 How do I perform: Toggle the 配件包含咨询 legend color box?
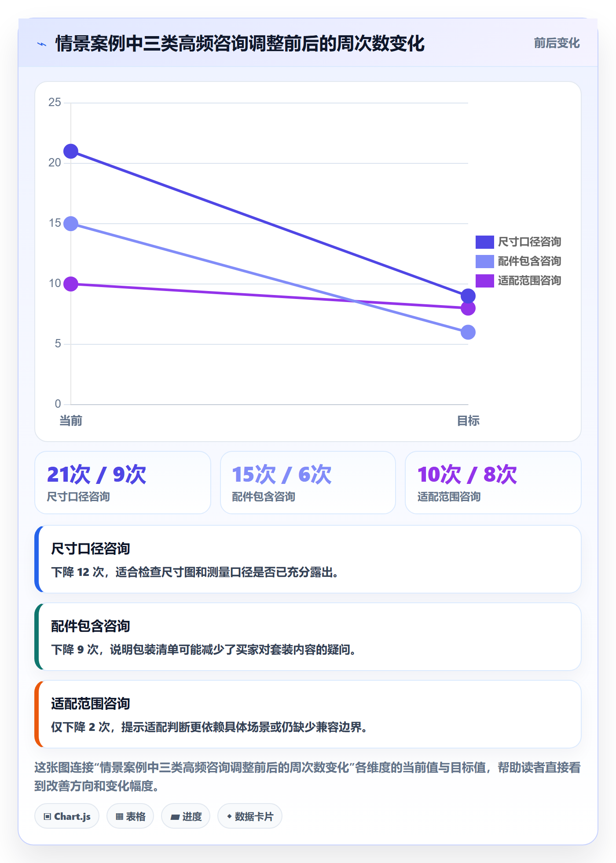484,262
